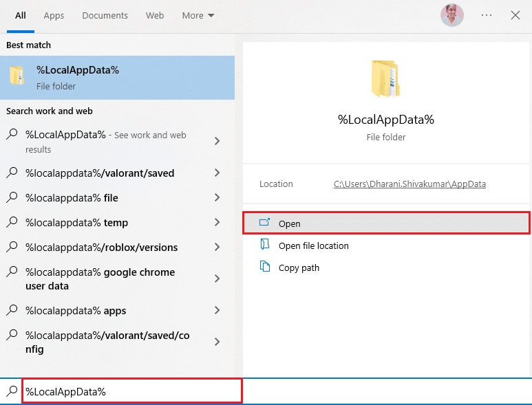Expand arrow for 'google chrome user data'
The width and height of the screenshot is (532, 405).
coord(217,278)
